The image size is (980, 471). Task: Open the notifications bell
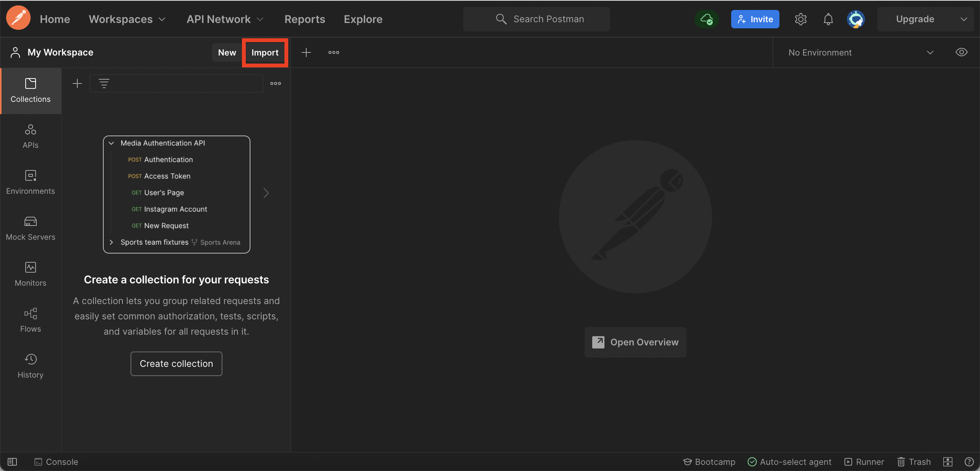(828, 19)
